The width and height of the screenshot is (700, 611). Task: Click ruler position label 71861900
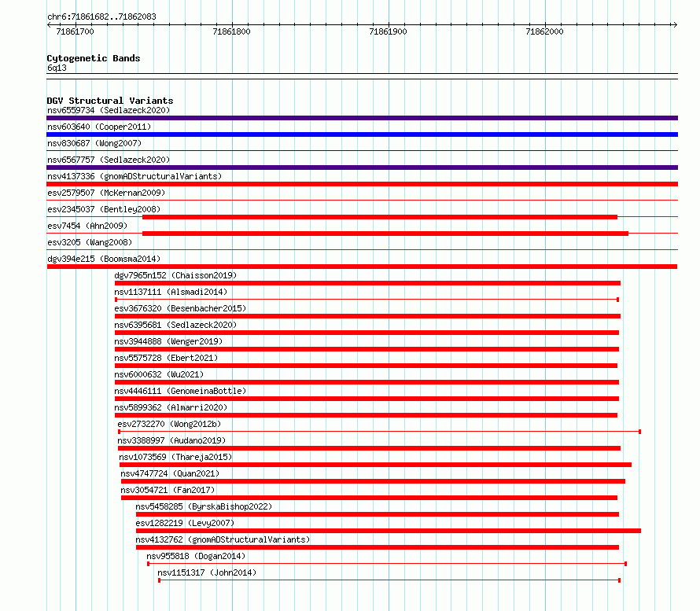pyautogui.click(x=388, y=31)
